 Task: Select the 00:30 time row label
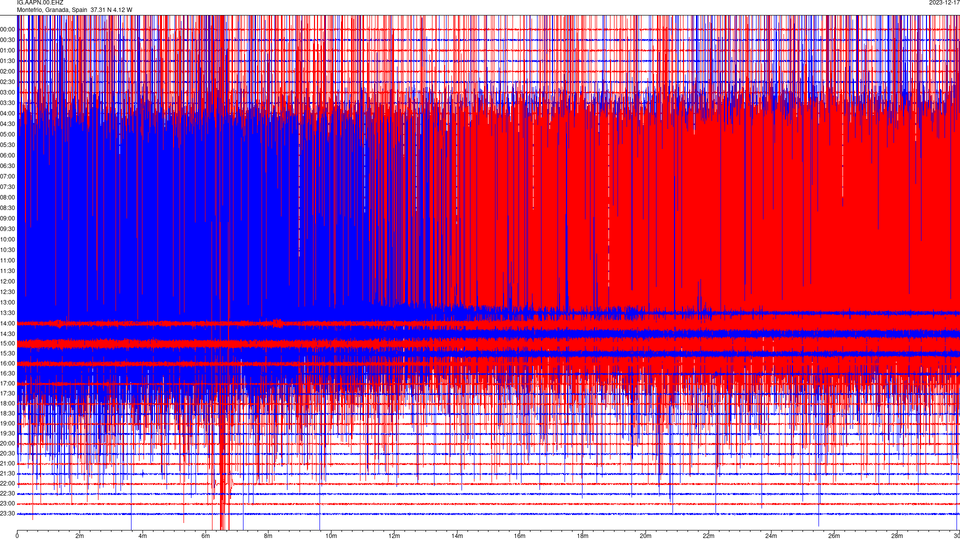pyautogui.click(x=7, y=40)
